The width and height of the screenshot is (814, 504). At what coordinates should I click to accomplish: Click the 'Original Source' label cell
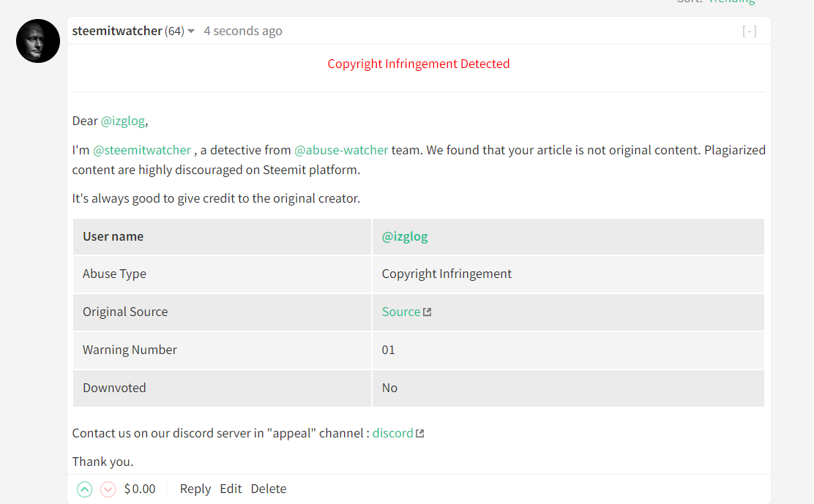click(x=223, y=312)
